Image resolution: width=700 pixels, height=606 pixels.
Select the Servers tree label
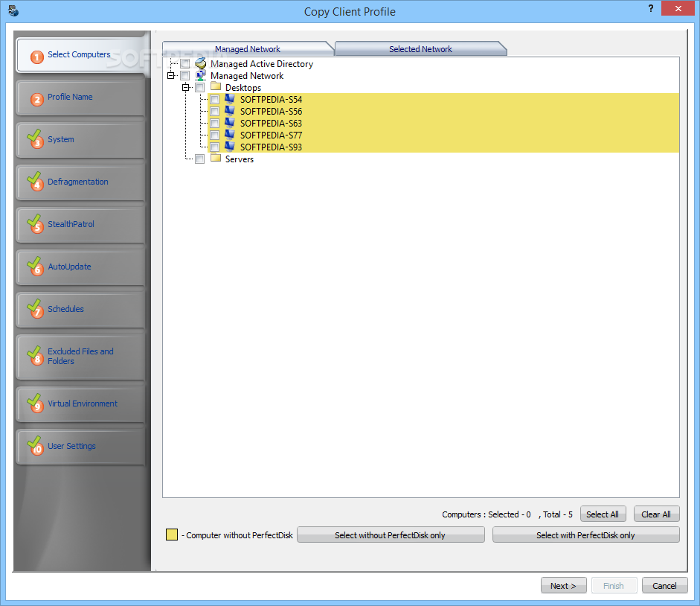(x=240, y=159)
